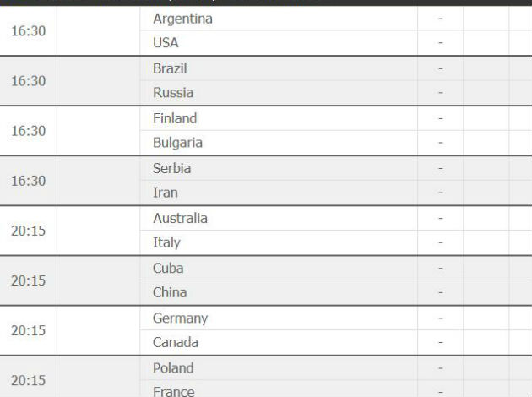Open the Poland team link
The width and height of the screenshot is (532, 397).
pos(173,367)
